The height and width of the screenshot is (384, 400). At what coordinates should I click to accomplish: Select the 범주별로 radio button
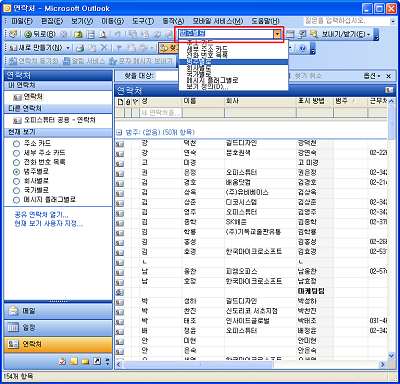point(16,172)
